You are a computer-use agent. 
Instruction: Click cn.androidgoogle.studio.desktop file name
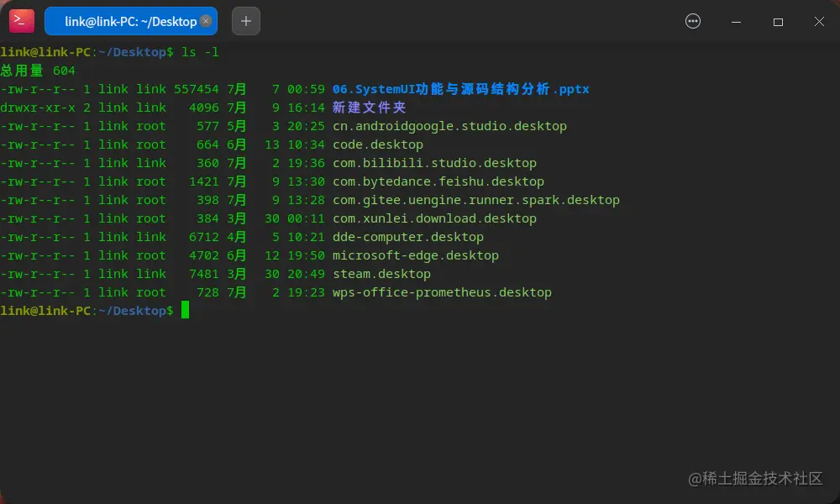click(x=449, y=126)
